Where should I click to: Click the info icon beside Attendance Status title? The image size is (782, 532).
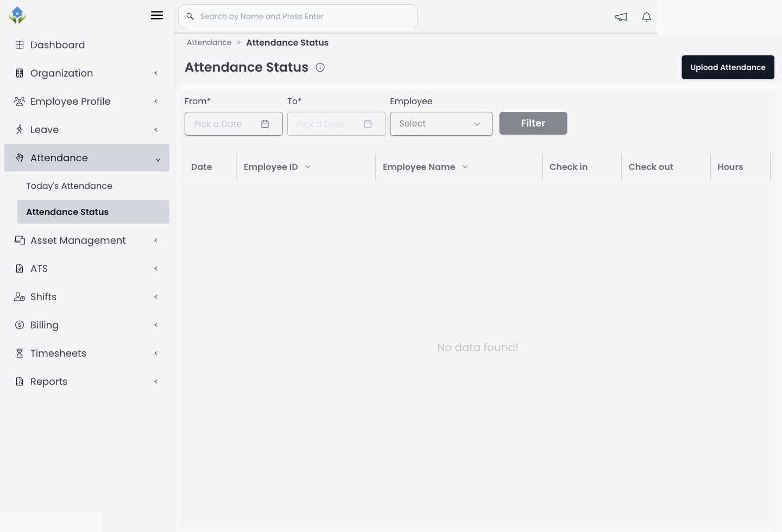[x=320, y=67]
